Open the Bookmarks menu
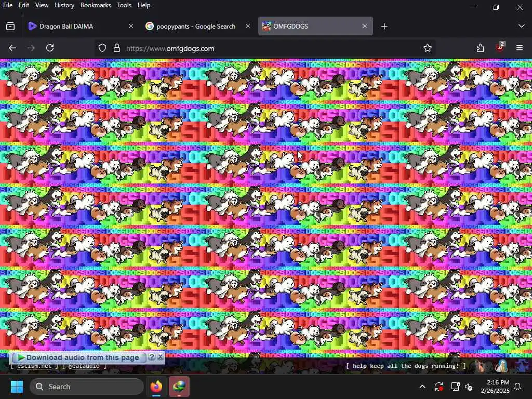532x399 pixels. [x=96, y=5]
